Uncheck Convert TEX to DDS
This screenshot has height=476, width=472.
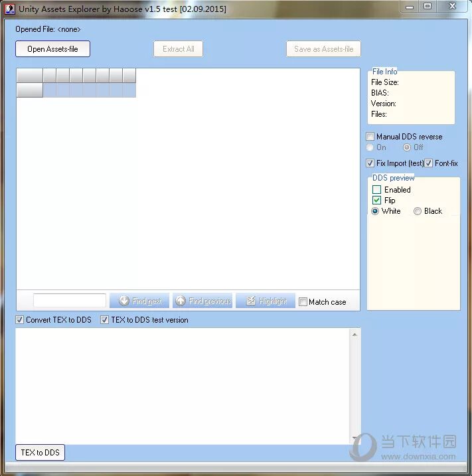(x=19, y=320)
